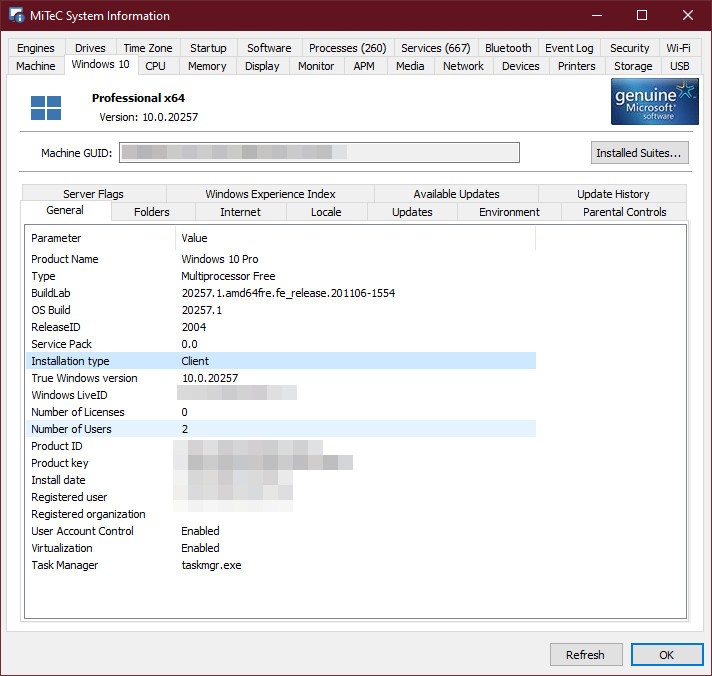Select the Product key row
Image resolution: width=712 pixels, height=676 pixels.
[281, 463]
